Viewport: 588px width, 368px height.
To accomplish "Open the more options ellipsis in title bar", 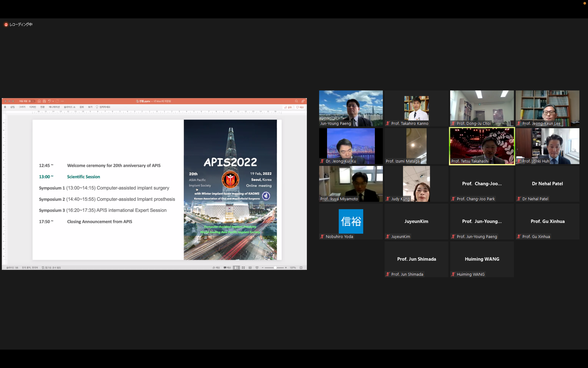I will (x=62, y=101).
